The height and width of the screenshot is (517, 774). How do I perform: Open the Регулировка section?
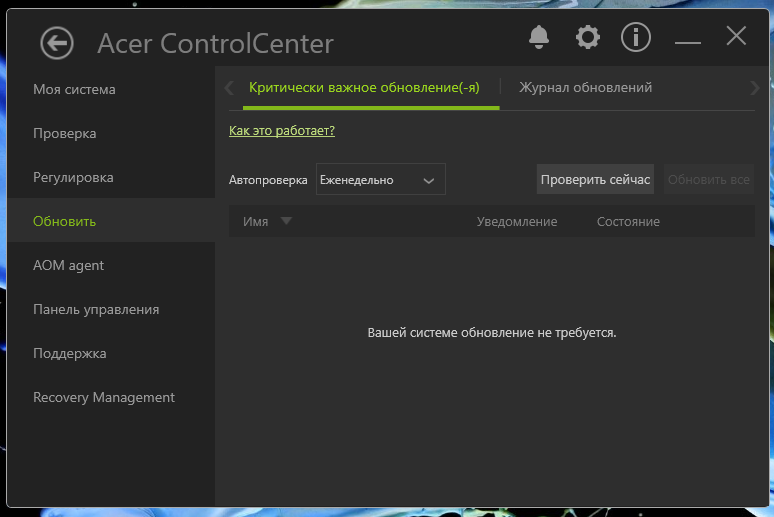[x=111, y=177]
